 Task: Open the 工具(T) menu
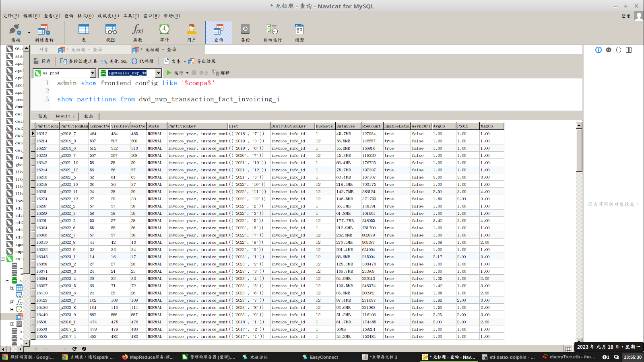(x=131, y=16)
